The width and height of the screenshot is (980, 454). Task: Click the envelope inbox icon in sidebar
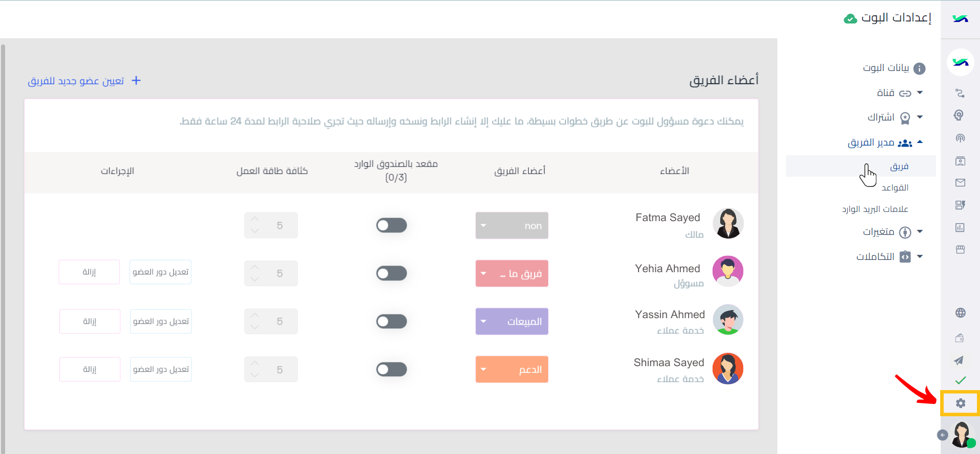pyautogui.click(x=960, y=183)
